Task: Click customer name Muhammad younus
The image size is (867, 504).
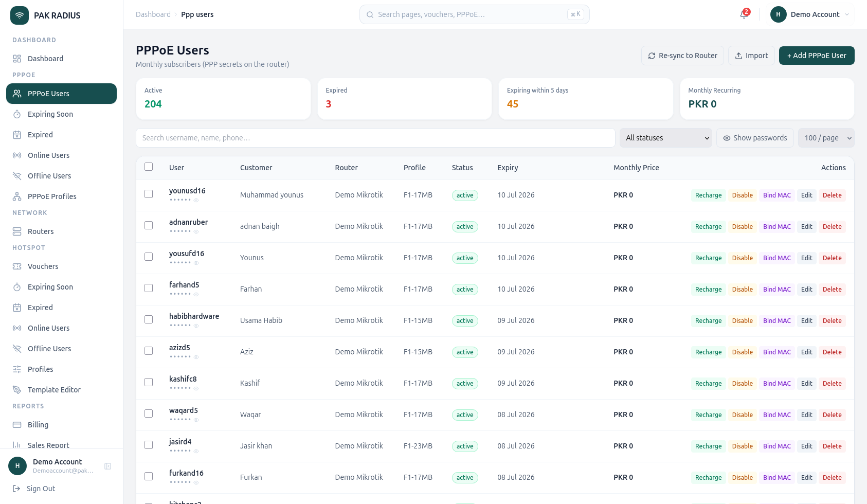Action: click(272, 195)
